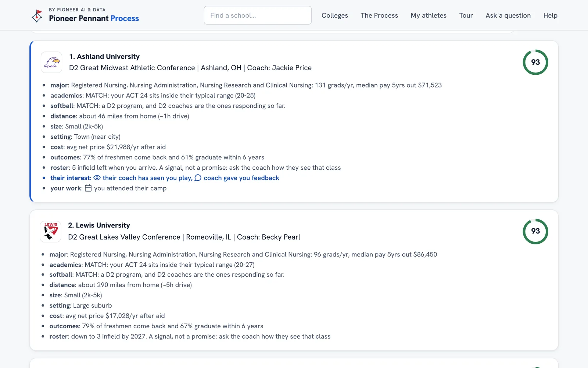Image resolution: width=588 pixels, height=368 pixels.
Task: Click 'coach gave you feedback' text
Action: [x=241, y=178]
